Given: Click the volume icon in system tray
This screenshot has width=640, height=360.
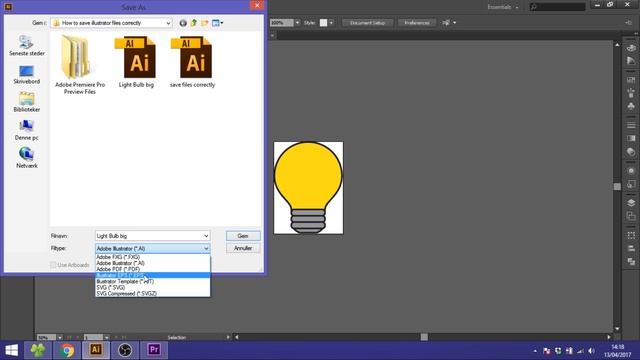Looking at the screenshot, I should 591,351.
